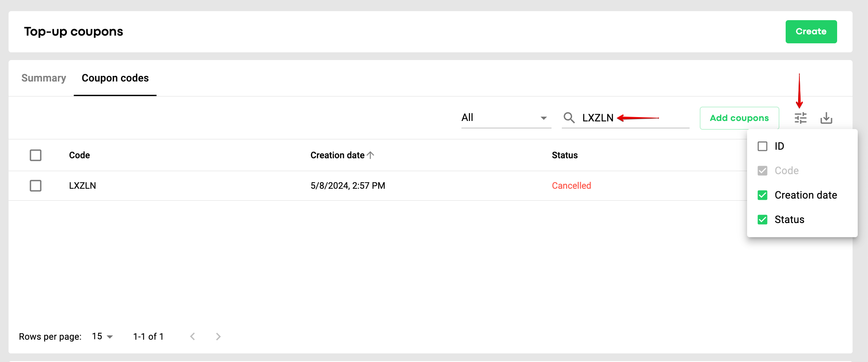Switch to the Summary tab
This screenshot has width=868, height=362.
pyautogui.click(x=44, y=78)
